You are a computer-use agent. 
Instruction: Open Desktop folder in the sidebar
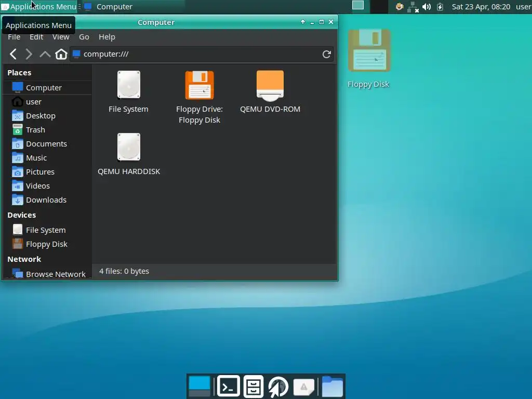click(x=47, y=116)
